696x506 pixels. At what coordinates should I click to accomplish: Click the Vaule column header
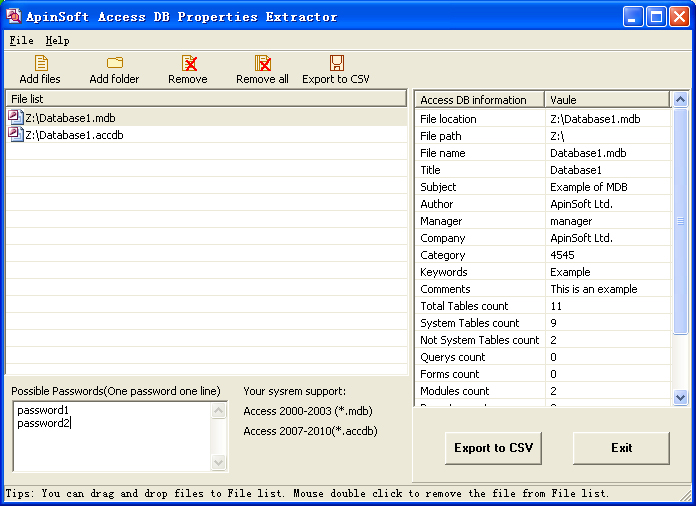(x=606, y=100)
